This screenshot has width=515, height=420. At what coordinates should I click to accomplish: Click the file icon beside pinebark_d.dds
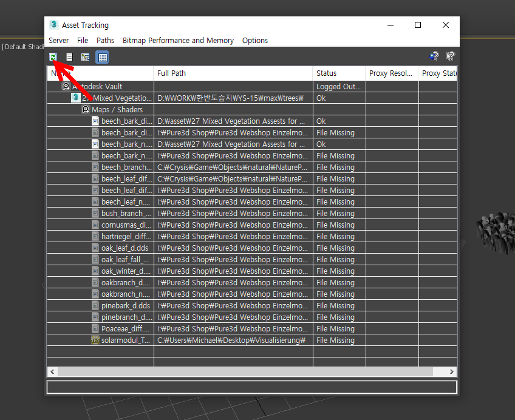[x=95, y=305]
